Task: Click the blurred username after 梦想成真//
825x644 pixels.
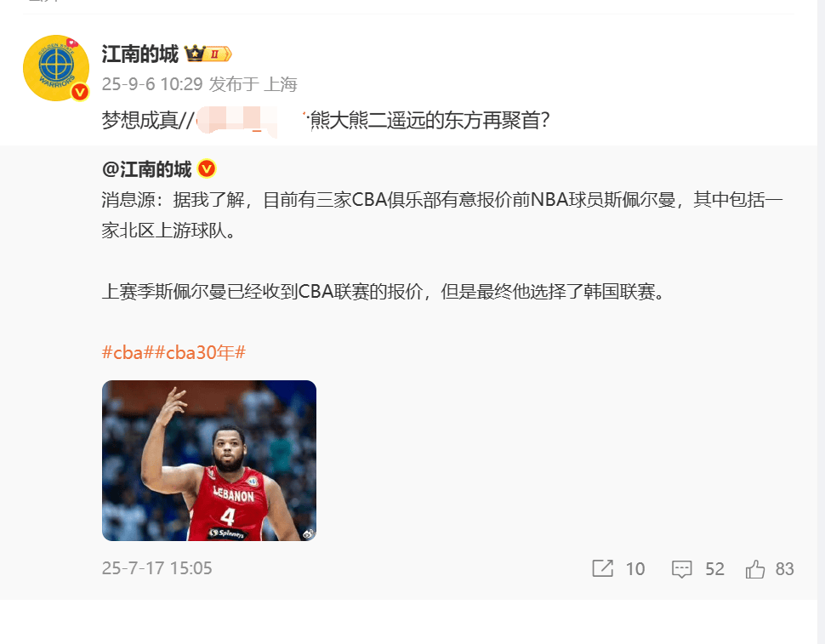Action: (252, 121)
